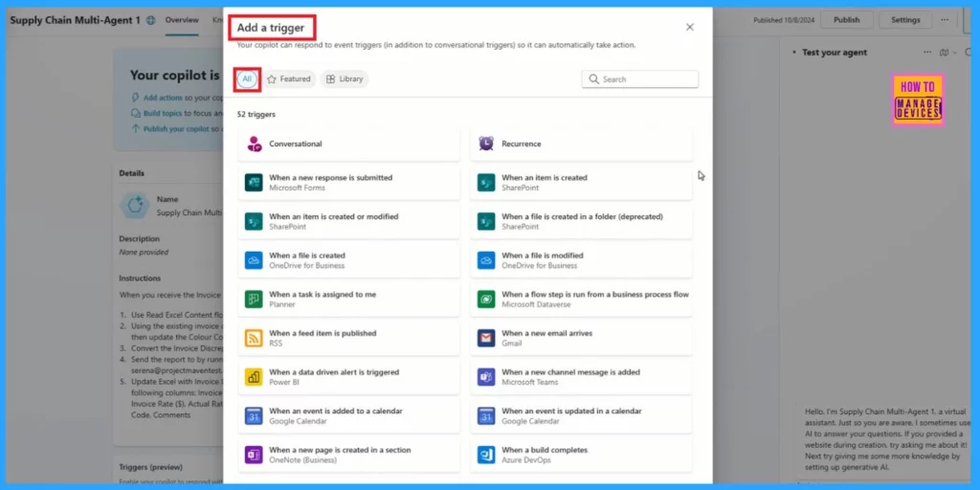The image size is (980, 490).
Task: Expand the chevron beside the test panel map icon
Action: pos(954,53)
